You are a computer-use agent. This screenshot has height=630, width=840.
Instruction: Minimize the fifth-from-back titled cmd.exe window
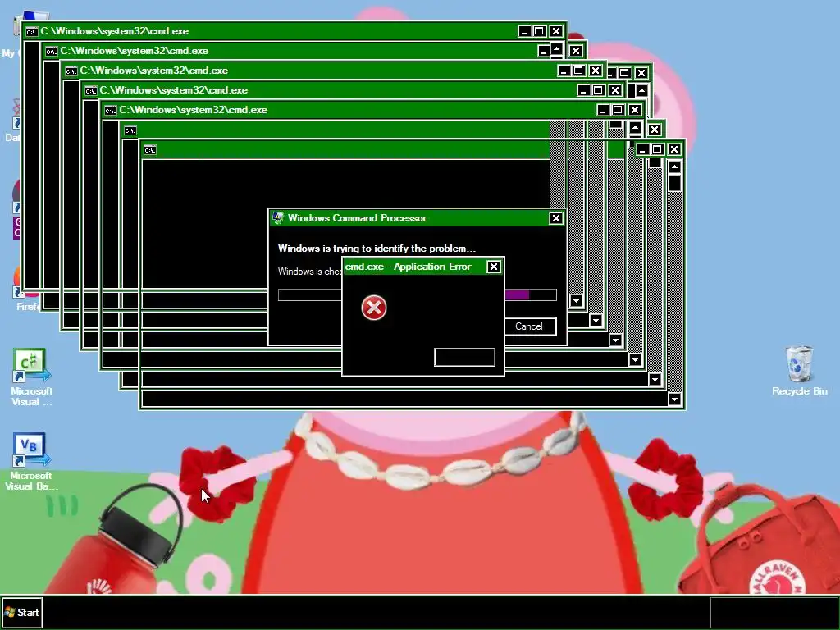pos(603,110)
